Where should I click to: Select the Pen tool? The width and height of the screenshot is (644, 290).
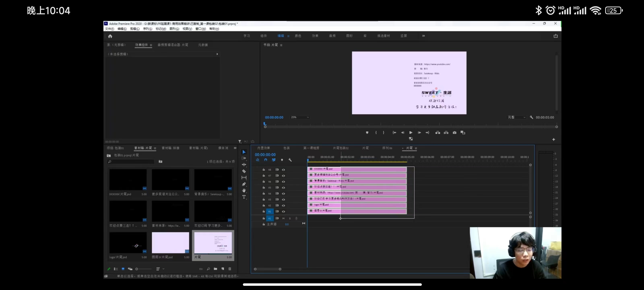244,184
